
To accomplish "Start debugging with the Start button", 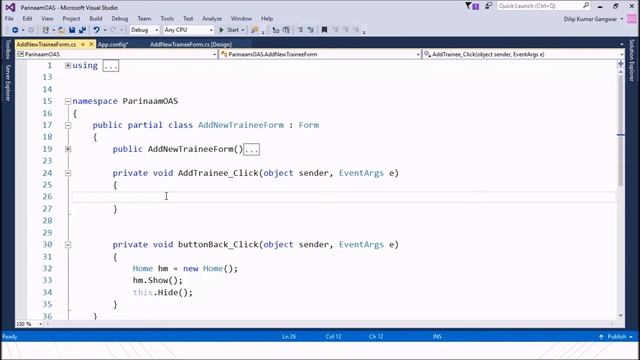I will [x=229, y=30].
